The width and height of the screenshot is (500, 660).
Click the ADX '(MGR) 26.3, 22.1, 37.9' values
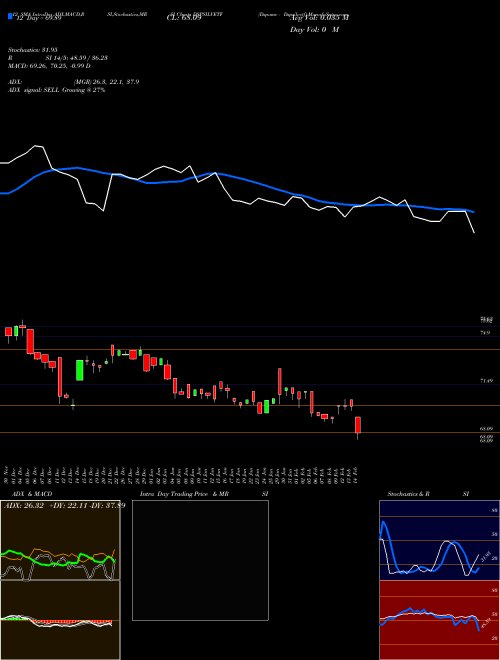[x=106, y=82]
